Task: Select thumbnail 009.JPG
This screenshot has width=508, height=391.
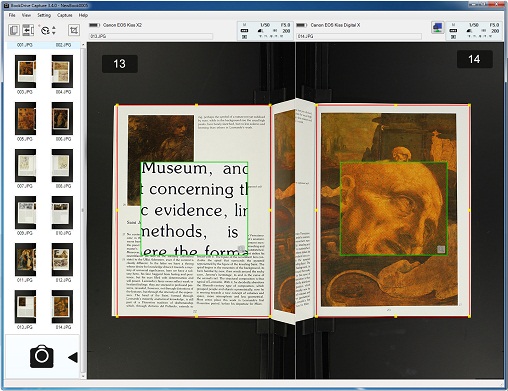Action: coord(25,212)
